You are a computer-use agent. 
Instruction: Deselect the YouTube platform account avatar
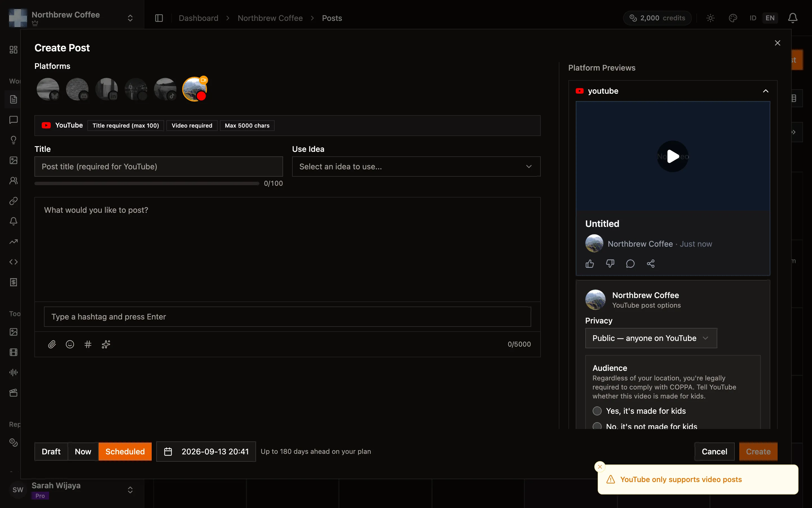[x=195, y=89]
